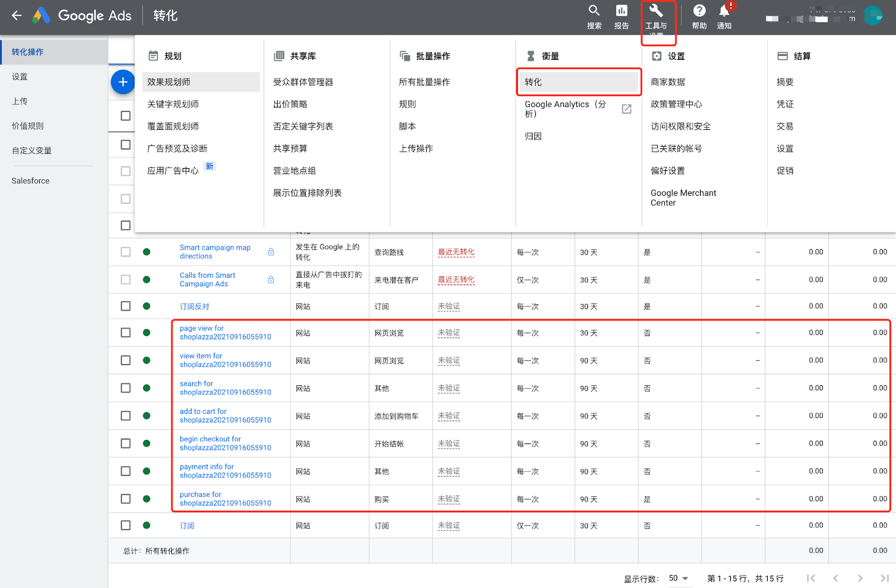Go to next page arrow
The image size is (896, 588).
point(860,578)
